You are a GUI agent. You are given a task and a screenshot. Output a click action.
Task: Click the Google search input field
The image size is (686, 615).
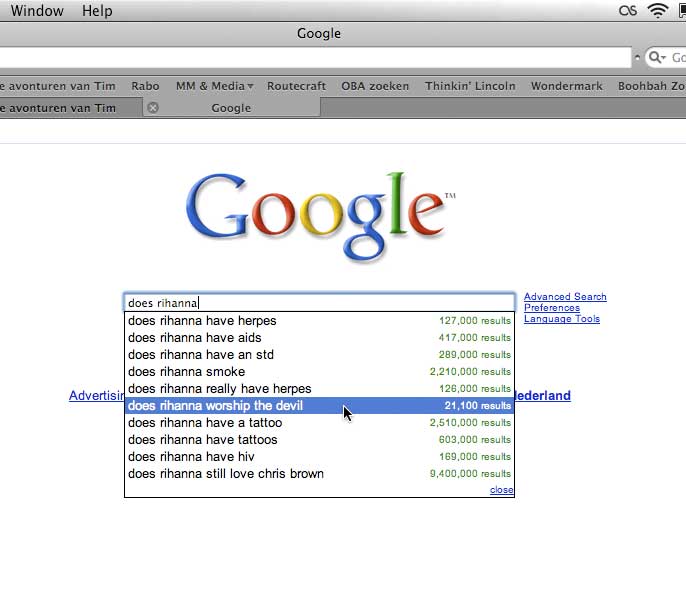tap(319, 303)
